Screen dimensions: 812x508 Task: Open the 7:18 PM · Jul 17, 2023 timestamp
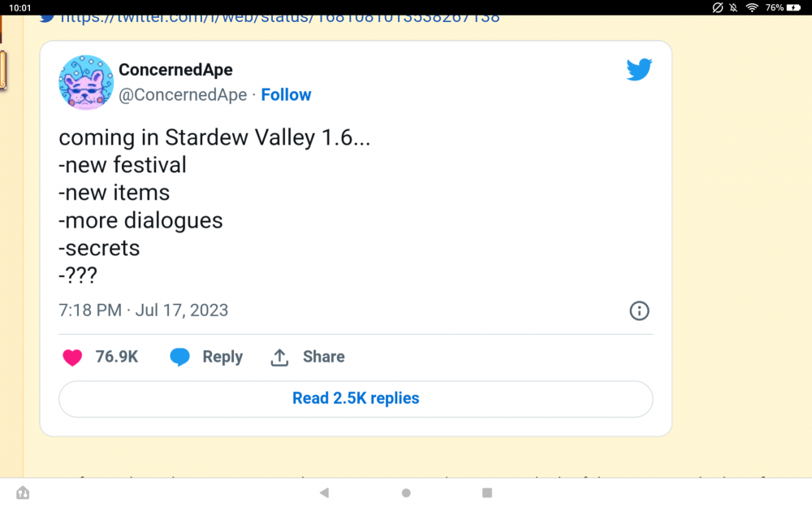pos(144,310)
